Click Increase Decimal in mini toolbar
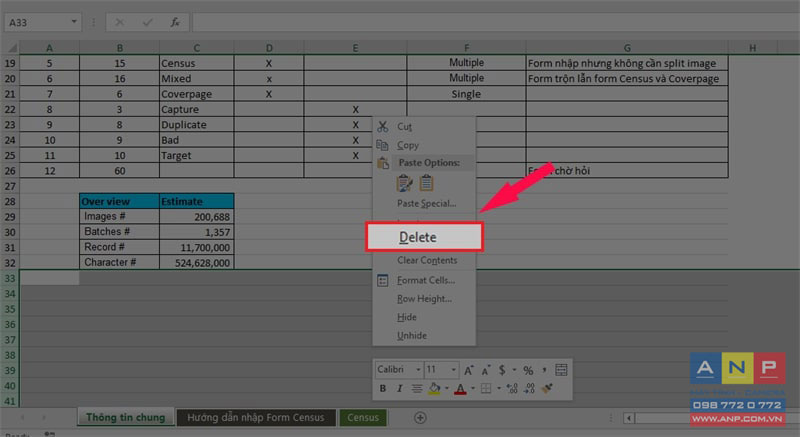The image size is (800, 437). coord(512,389)
